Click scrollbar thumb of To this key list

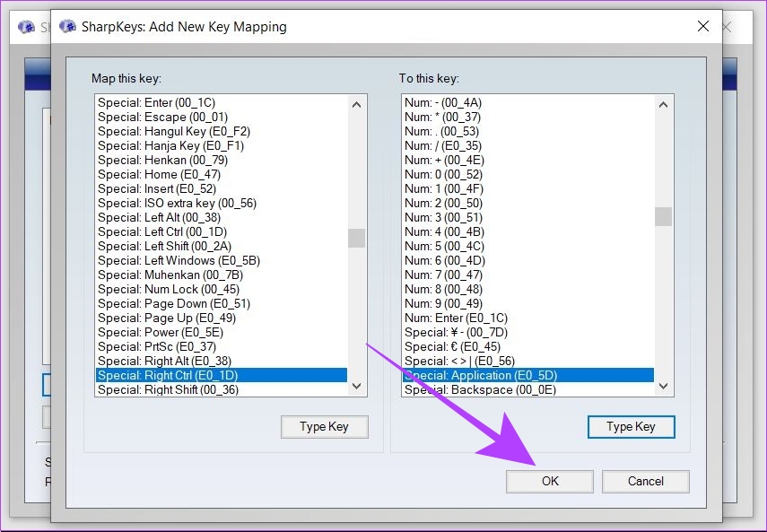coord(663,216)
